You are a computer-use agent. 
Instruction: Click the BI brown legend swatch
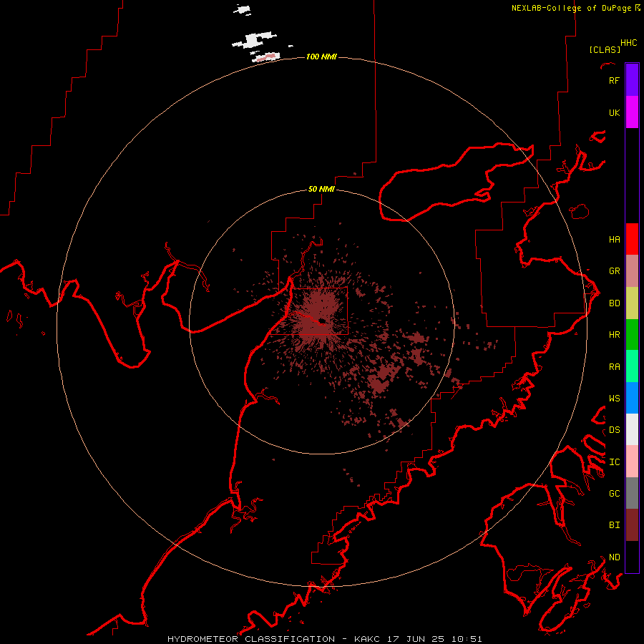coord(632,525)
